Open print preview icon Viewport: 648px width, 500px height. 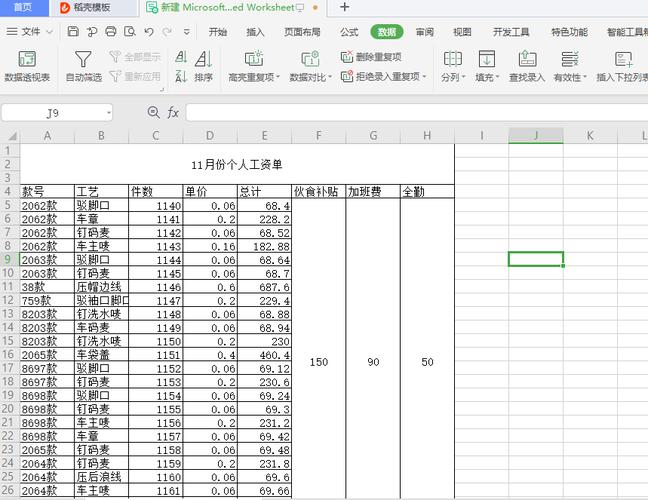(x=130, y=31)
